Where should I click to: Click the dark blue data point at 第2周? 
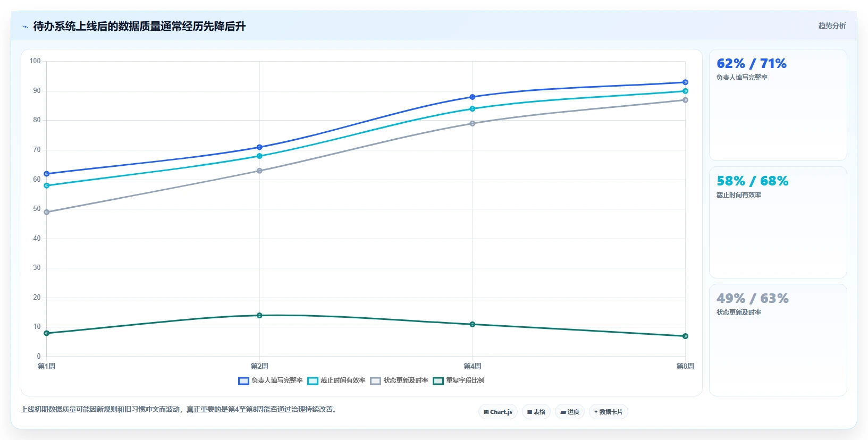click(x=259, y=147)
